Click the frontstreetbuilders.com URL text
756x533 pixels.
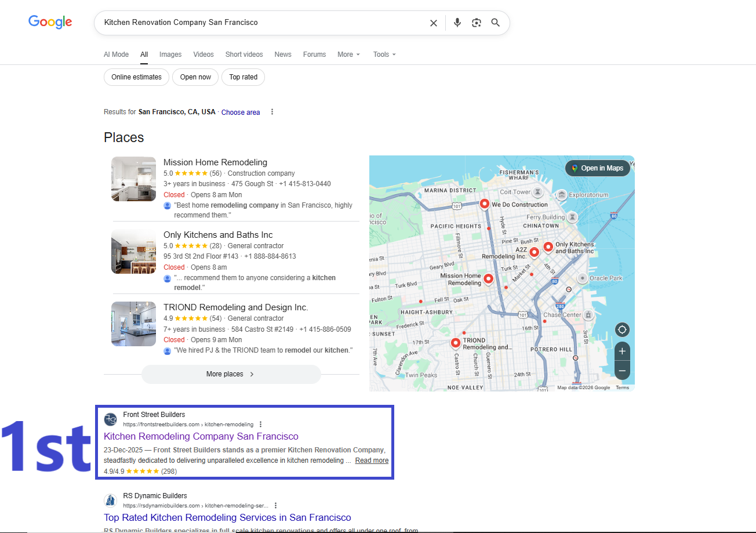pos(188,425)
